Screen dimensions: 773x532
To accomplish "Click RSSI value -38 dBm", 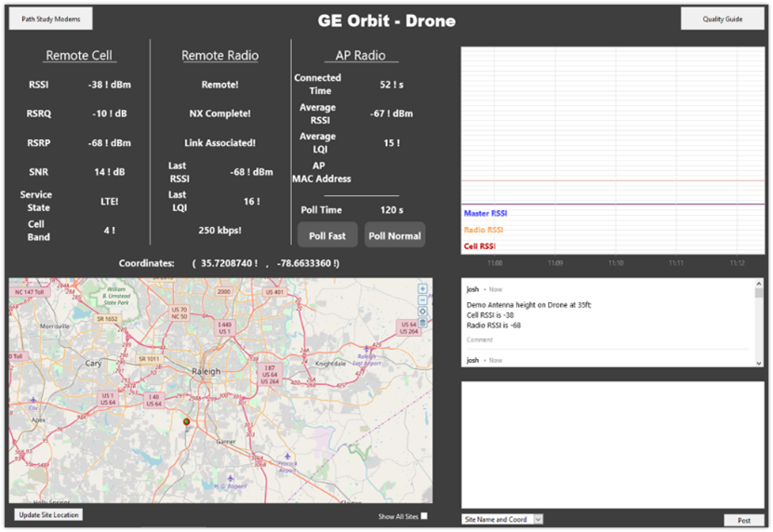I will (110, 85).
